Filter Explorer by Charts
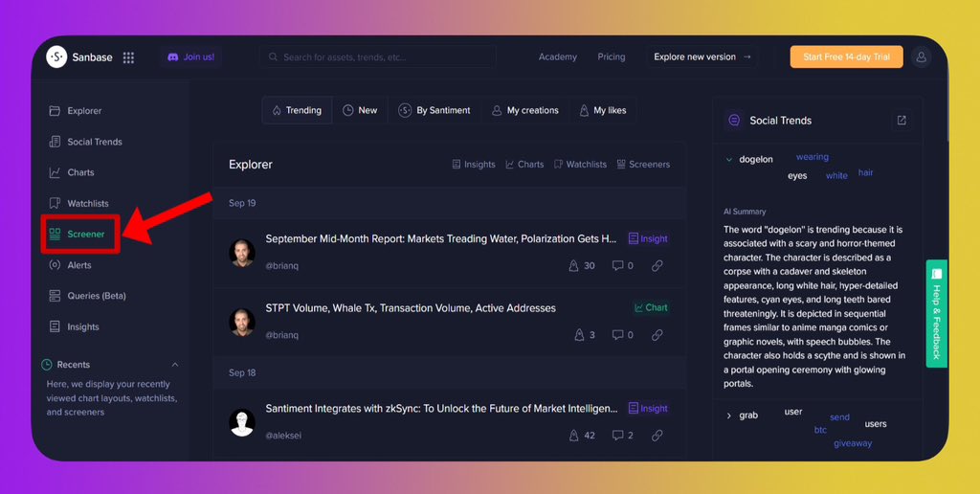Screen dimensions: 980x494 tap(524, 165)
